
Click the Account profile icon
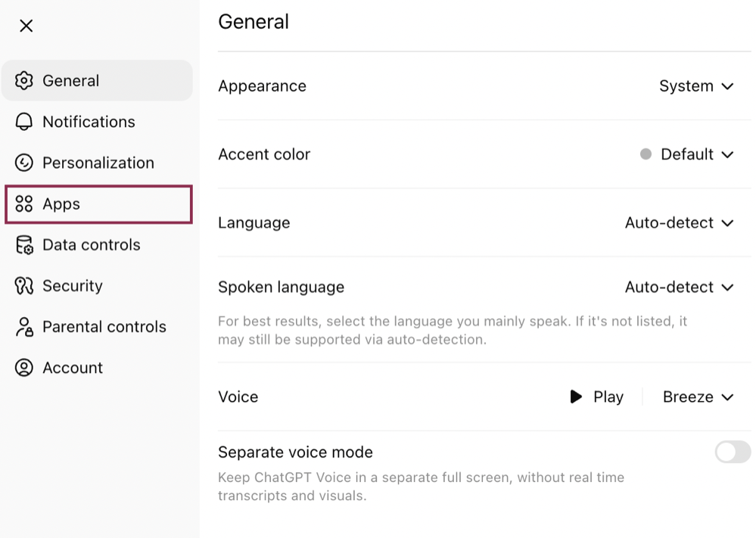pyautogui.click(x=24, y=368)
